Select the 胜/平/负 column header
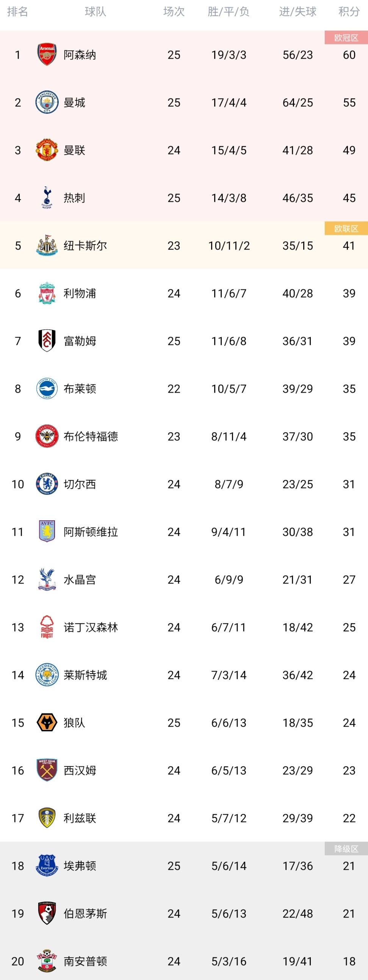This screenshot has height=980, width=368. (x=229, y=12)
